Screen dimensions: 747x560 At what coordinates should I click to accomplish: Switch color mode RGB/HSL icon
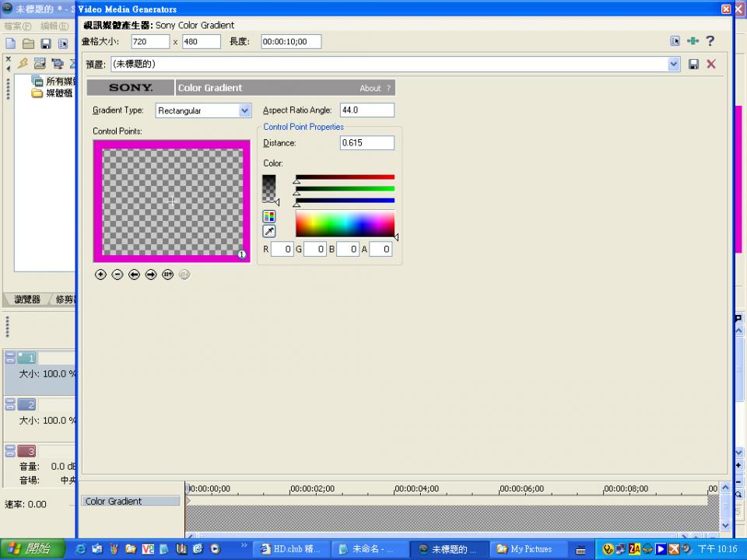269,217
